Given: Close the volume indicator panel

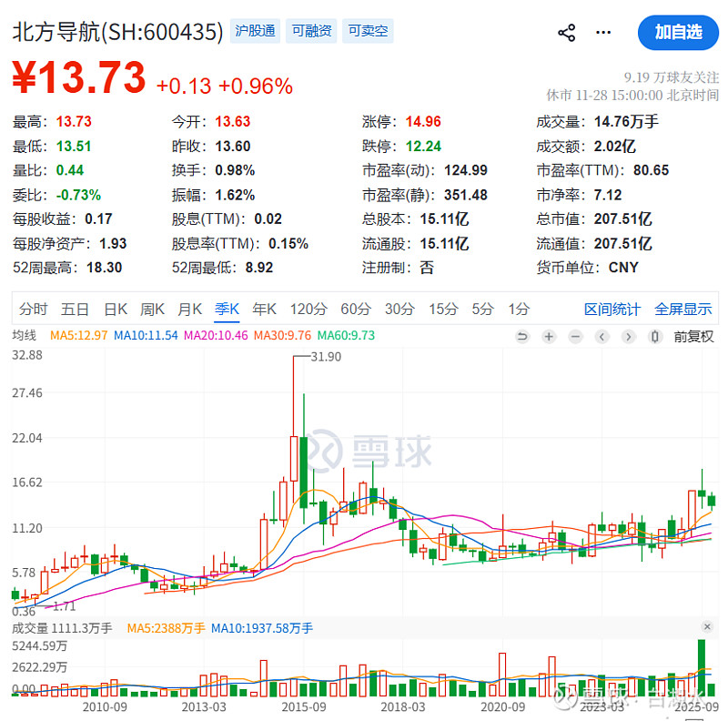Looking at the screenshot, I should tap(707, 627).
